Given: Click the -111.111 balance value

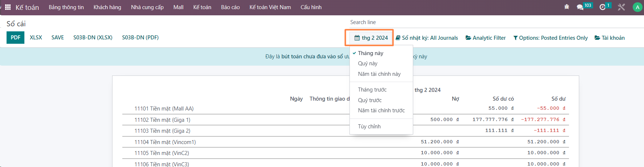Looking at the screenshot, I should coord(550,131).
